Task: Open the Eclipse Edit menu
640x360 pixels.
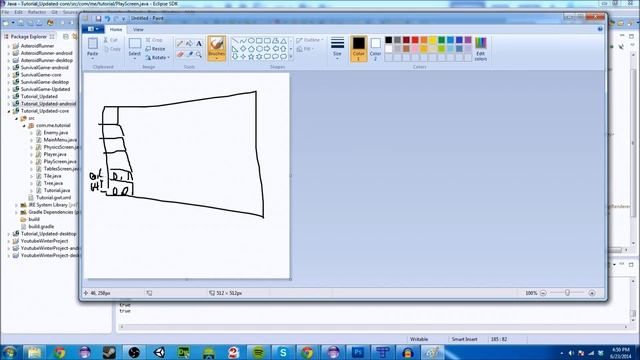Action: click(18, 12)
